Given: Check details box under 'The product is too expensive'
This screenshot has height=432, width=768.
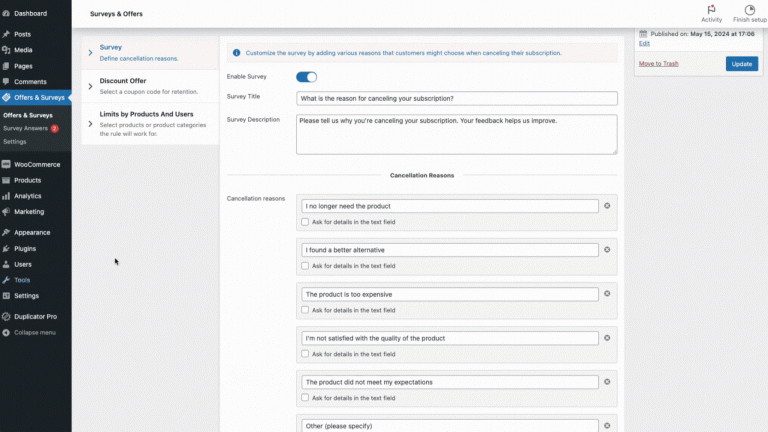Looking at the screenshot, I should point(305,310).
